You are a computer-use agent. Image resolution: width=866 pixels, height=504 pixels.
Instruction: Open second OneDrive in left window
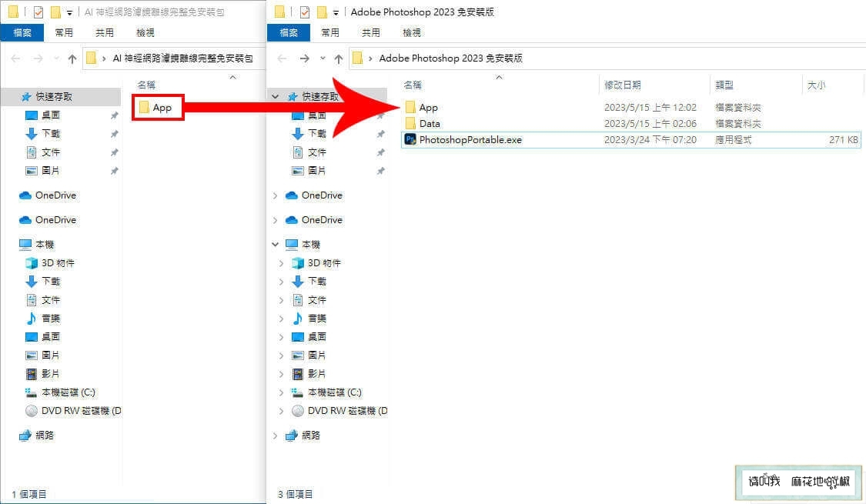tap(48, 220)
